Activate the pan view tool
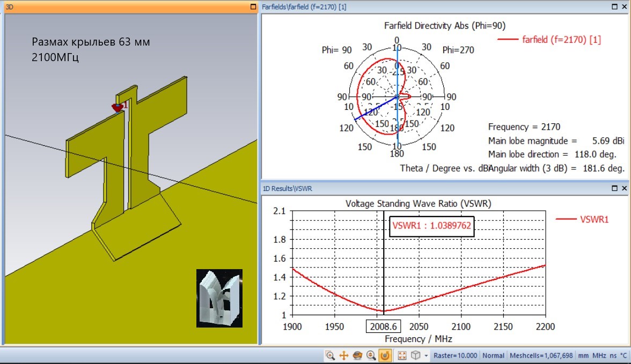Image resolution: width=631 pixels, height=364 pixels. click(x=343, y=355)
